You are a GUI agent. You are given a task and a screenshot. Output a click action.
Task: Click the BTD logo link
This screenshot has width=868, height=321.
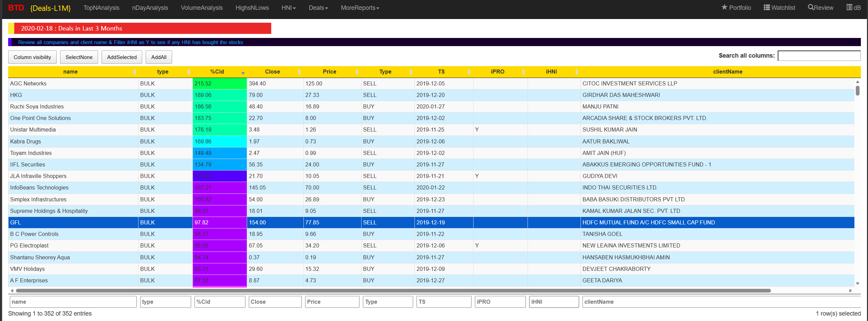point(16,8)
